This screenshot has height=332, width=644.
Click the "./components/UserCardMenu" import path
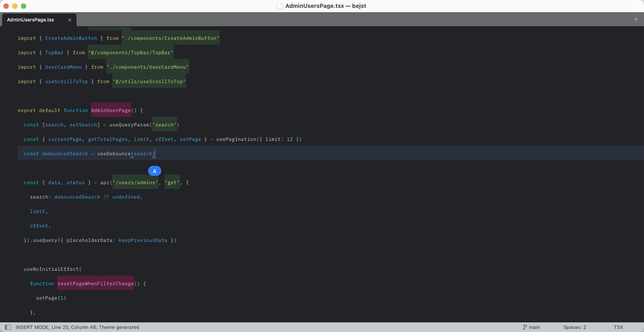[x=147, y=67]
